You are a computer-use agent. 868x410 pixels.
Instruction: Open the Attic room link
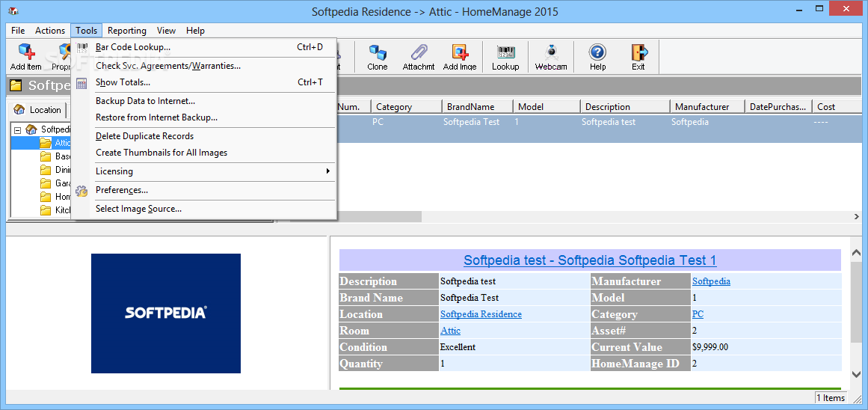click(x=450, y=331)
